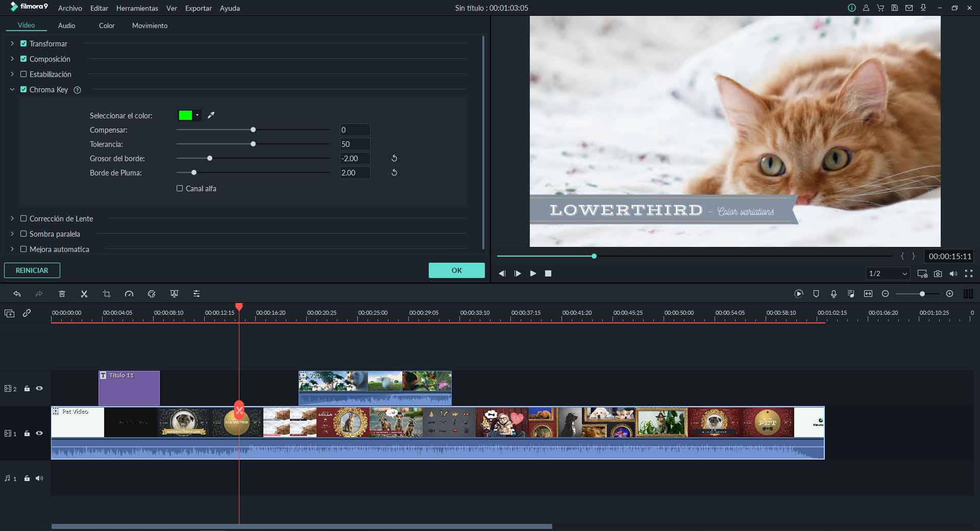Screen dimensions: 980x531
Task: Click zoom to fit timeline icon
Action: pyautogui.click(x=868, y=294)
